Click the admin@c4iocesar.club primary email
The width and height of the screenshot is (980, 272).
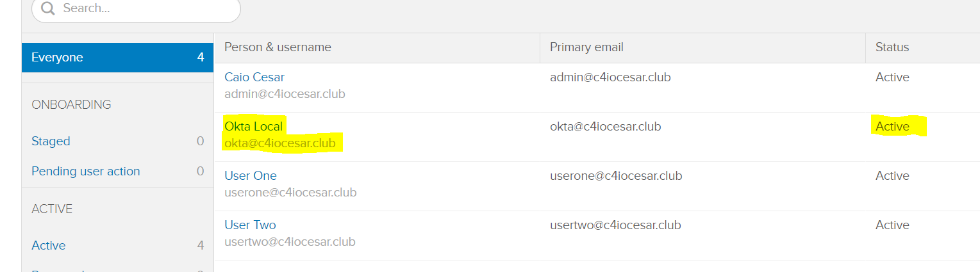(610, 77)
